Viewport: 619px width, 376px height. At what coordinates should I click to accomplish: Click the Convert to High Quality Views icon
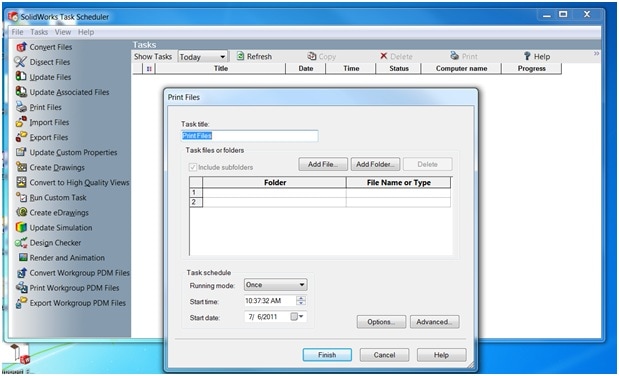pyautogui.click(x=21, y=182)
